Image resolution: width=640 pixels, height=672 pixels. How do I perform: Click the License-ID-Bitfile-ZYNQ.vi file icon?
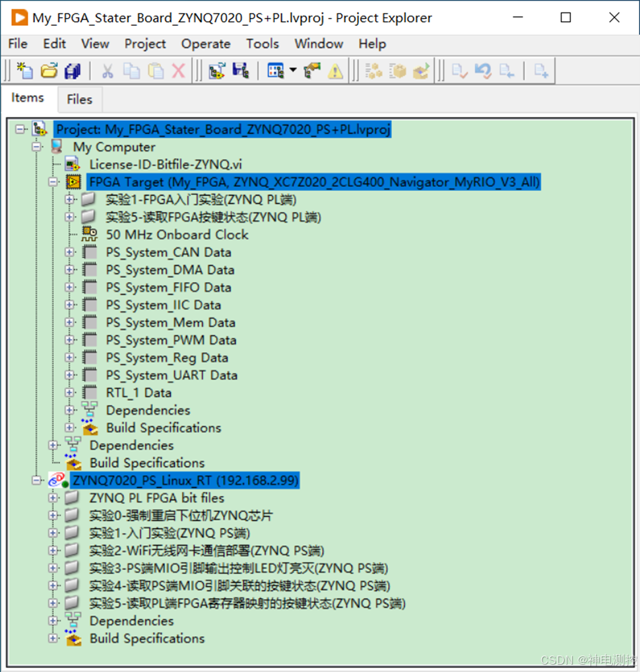click(x=73, y=164)
